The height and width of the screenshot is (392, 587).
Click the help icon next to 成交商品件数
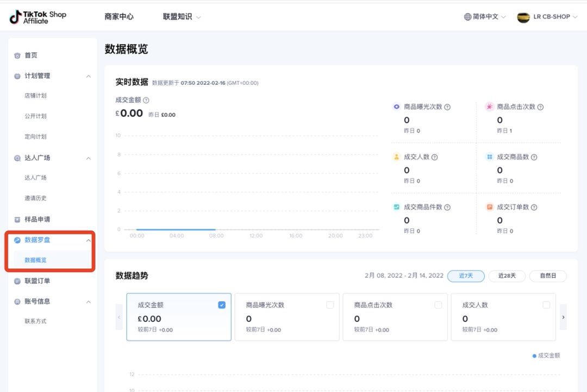447,208
